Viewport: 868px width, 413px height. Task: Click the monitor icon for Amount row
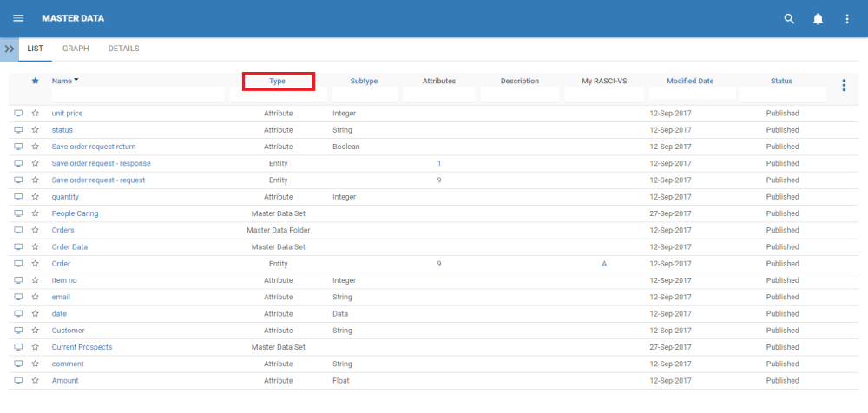tap(18, 381)
